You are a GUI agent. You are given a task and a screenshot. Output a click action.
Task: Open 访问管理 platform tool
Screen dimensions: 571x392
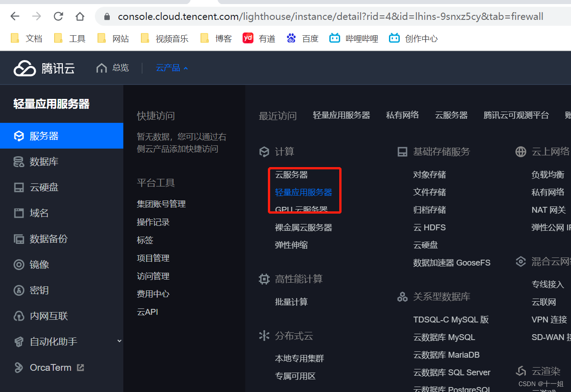point(153,276)
